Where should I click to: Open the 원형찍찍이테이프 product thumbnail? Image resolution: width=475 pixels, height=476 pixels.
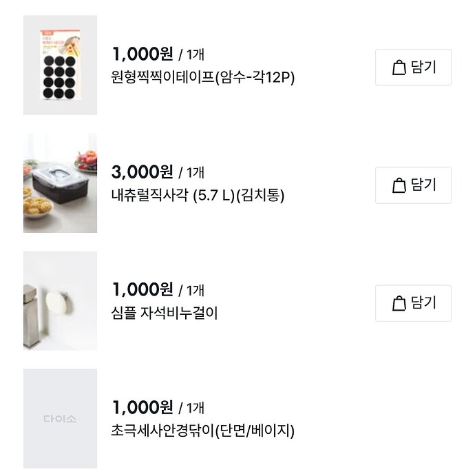60,65
